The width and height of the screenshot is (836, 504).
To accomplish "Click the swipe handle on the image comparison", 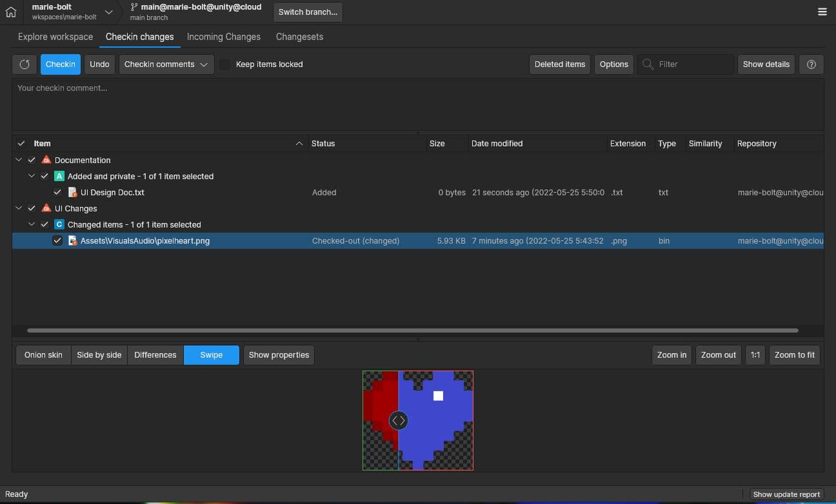I will (398, 420).
